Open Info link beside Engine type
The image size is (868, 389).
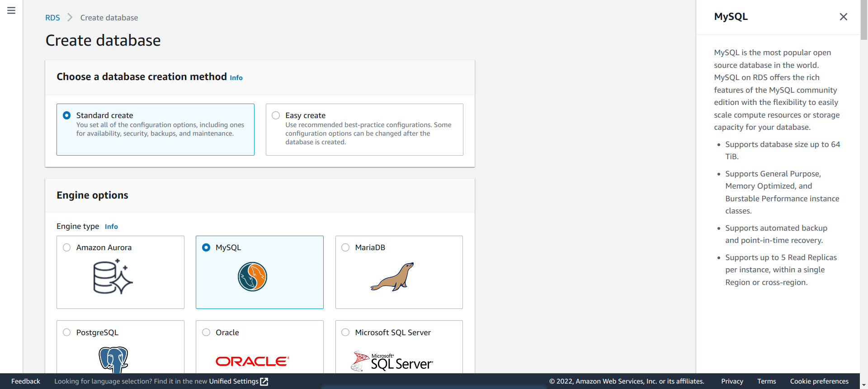pyautogui.click(x=111, y=227)
